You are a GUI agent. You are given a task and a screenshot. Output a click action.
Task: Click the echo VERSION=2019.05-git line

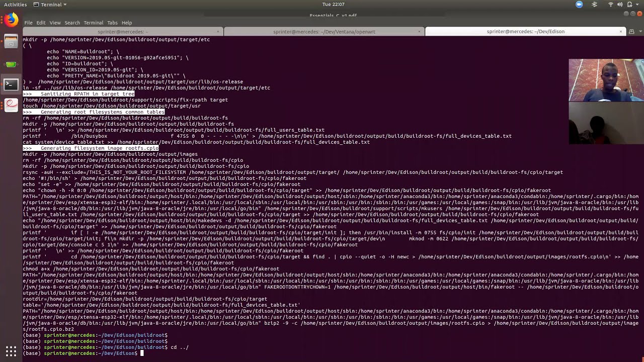tap(118, 58)
